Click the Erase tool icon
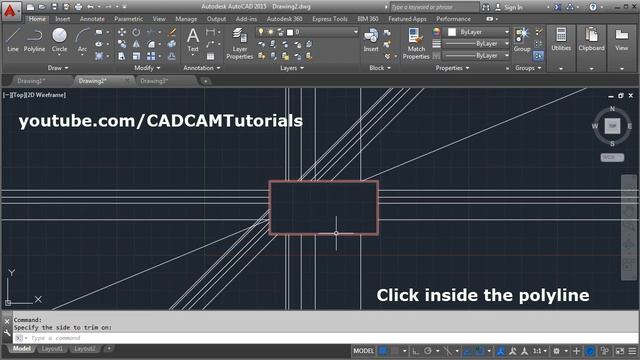This screenshot has height=360, width=640. [x=172, y=32]
